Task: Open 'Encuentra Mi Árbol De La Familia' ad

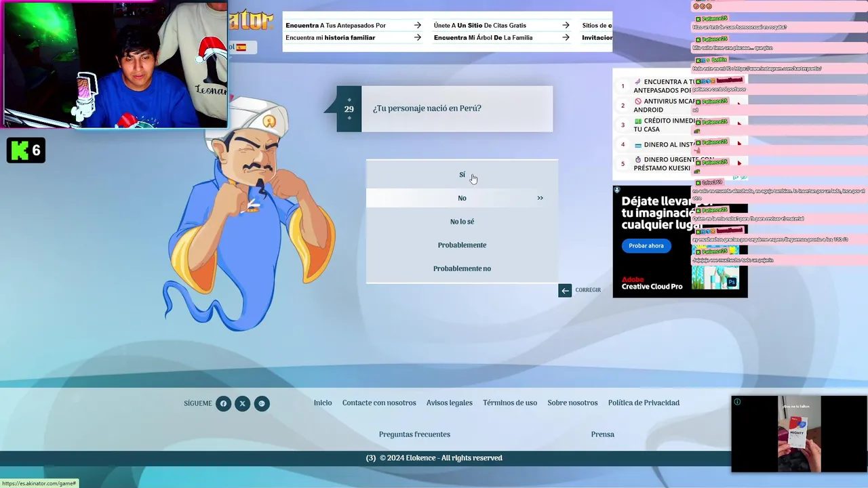Action: click(x=483, y=38)
